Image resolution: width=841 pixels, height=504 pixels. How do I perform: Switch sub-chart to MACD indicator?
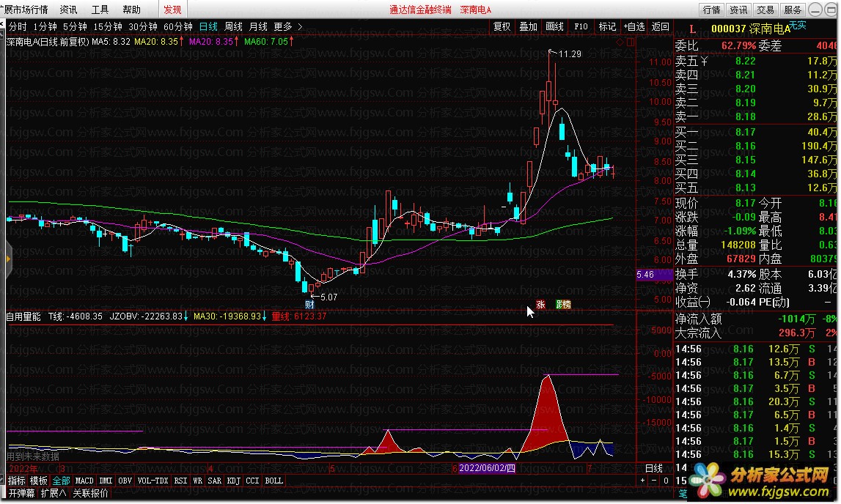tap(84, 481)
